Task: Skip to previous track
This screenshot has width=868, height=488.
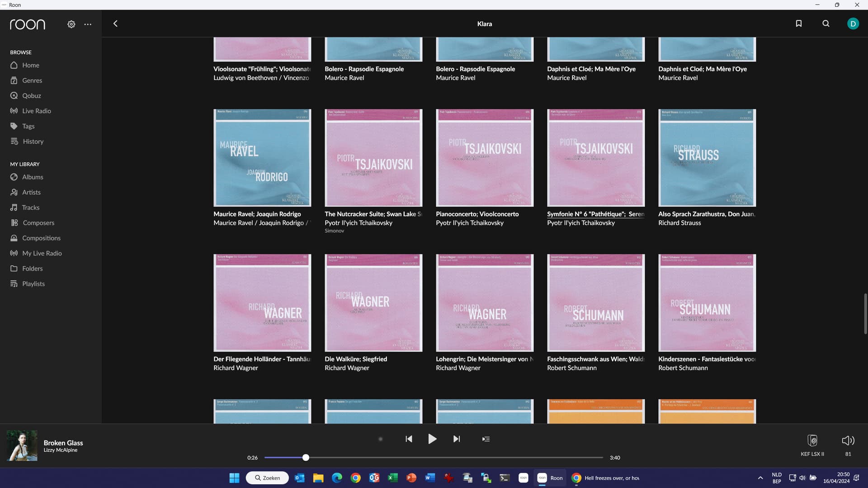Action: pos(409,439)
